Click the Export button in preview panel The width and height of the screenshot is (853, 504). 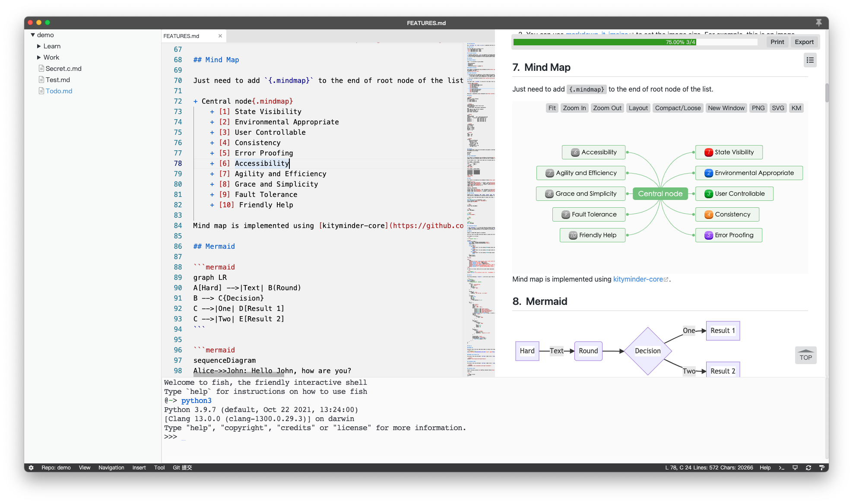[x=803, y=42]
